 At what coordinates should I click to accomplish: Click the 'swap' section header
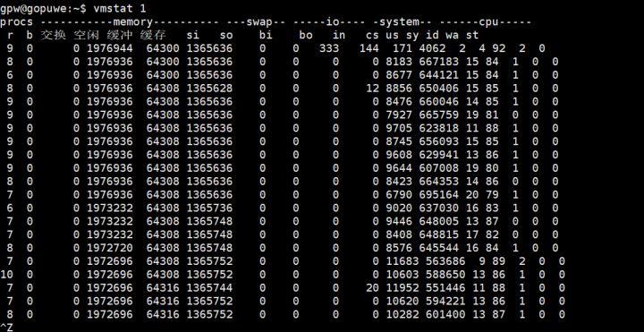click(259, 21)
